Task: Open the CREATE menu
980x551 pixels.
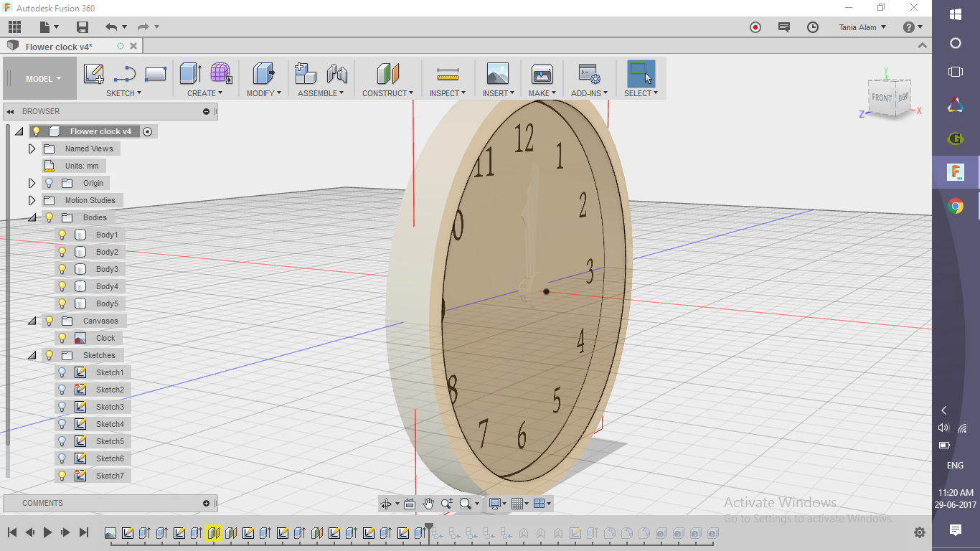Action: click(x=204, y=93)
